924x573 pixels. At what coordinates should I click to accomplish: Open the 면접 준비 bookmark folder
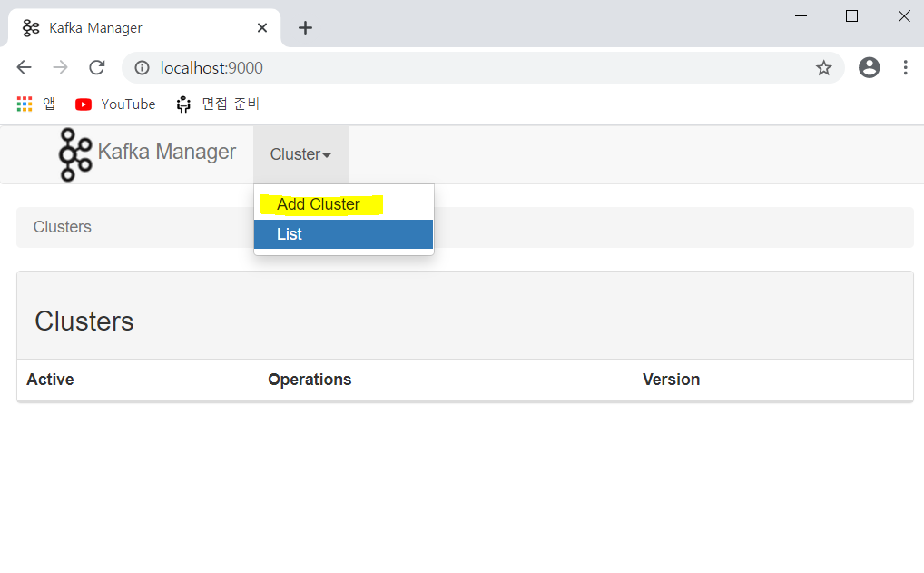click(218, 104)
